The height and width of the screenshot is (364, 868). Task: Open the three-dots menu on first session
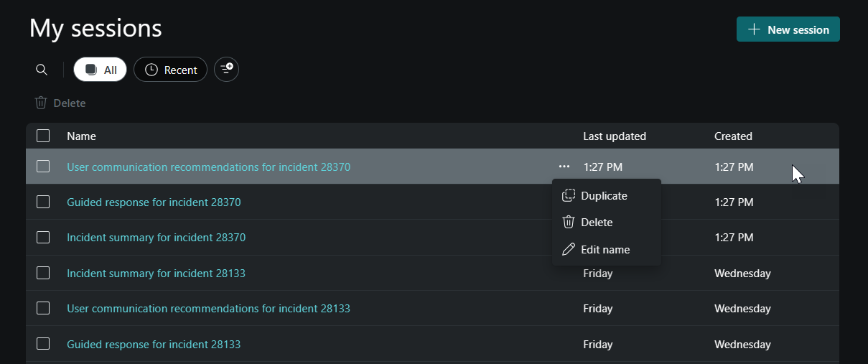564,167
